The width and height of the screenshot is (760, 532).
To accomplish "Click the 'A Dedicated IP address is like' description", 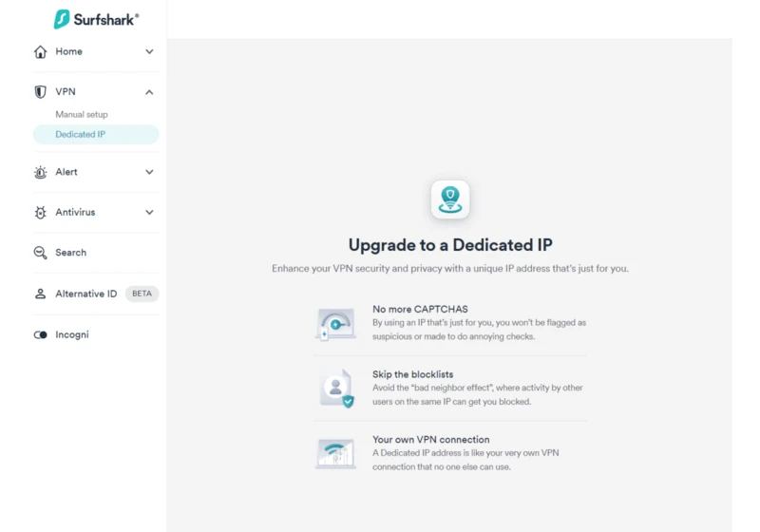I will click(x=465, y=460).
